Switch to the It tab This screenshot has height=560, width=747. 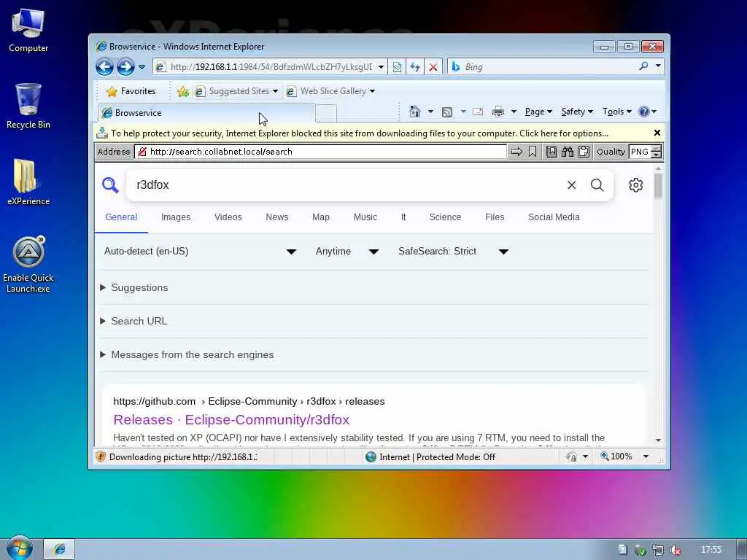[403, 217]
